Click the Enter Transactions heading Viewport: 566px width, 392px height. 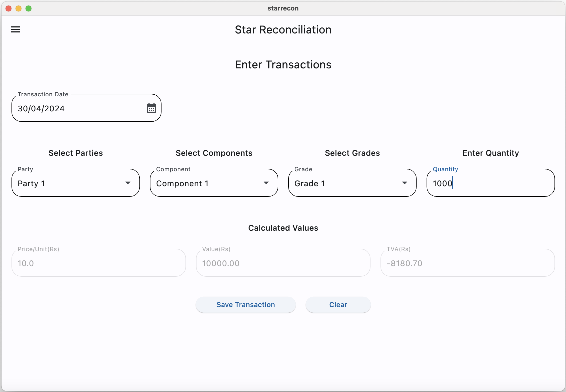[283, 65]
